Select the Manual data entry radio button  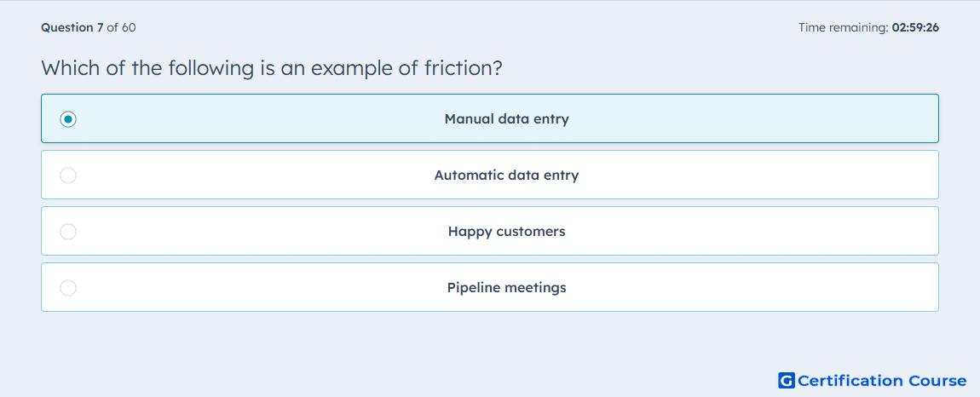pyautogui.click(x=68, y=118)
